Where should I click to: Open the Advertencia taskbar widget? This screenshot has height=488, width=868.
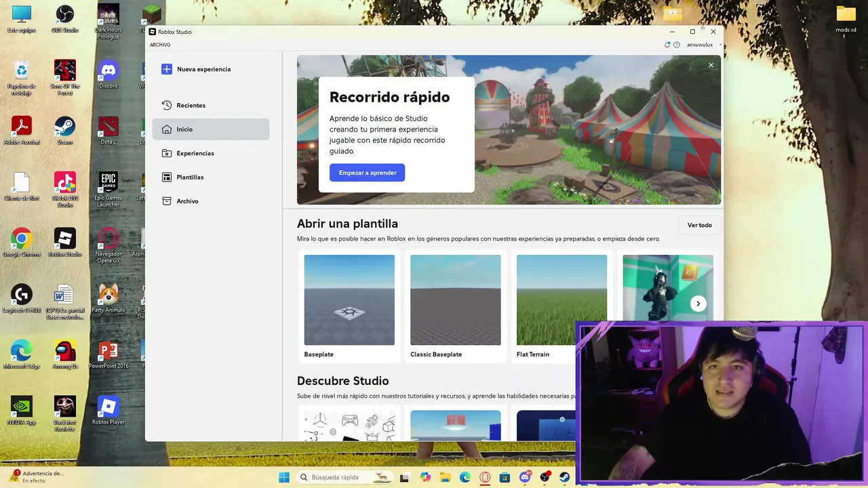(37, 477)
